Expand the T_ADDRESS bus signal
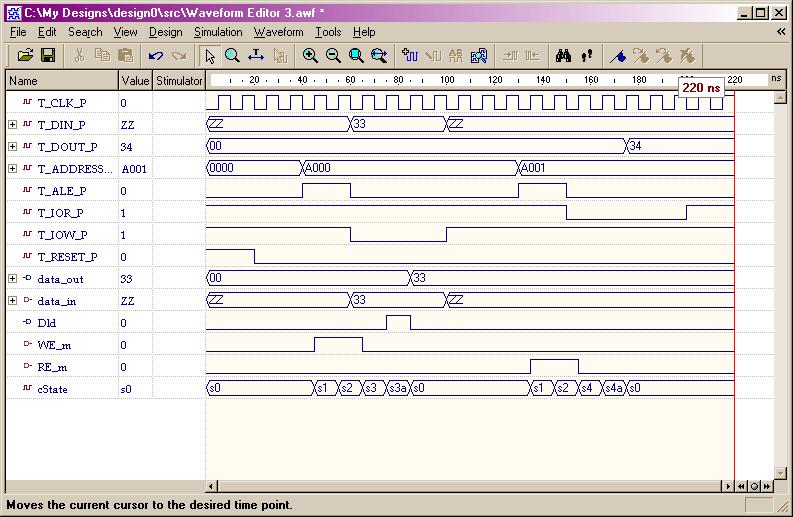This screenshot has height=517, width=793. pos(12,169)
